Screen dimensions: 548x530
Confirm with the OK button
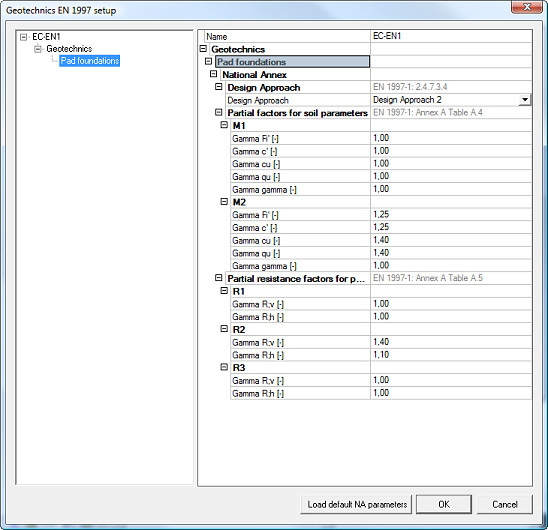(444, 504)
